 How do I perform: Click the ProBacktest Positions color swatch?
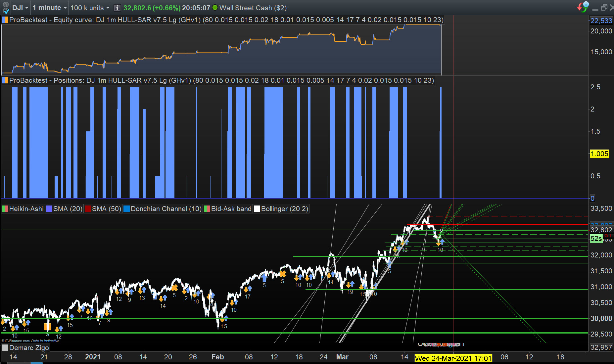click(x=5, y=80)
